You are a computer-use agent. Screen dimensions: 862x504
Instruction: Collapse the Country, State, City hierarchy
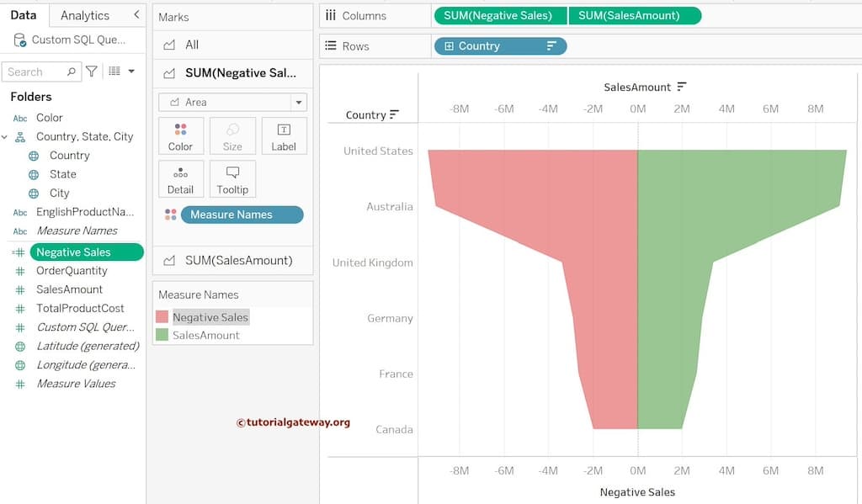[x=5, y=136]
